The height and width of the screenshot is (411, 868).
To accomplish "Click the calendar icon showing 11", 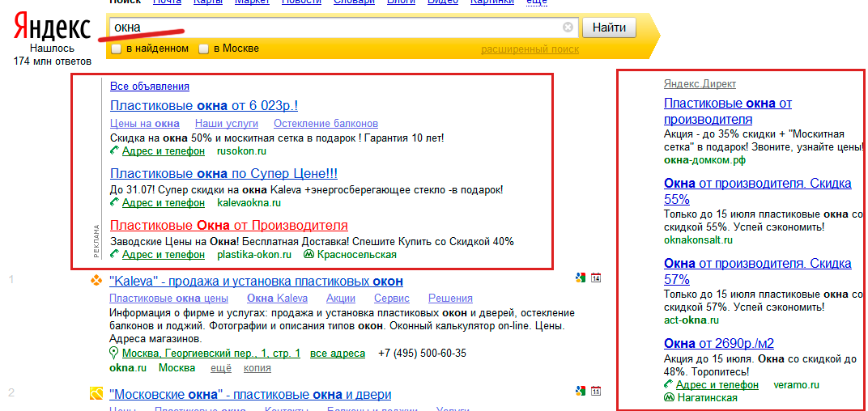I will point(596,391).
